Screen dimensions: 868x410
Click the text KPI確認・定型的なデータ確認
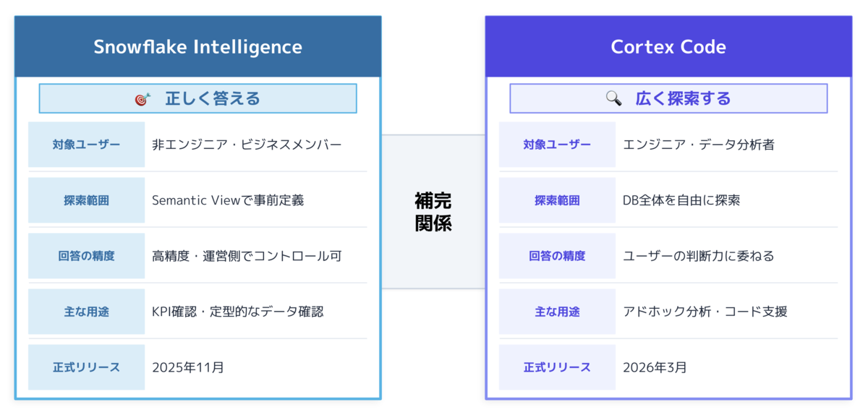point(237,312)
